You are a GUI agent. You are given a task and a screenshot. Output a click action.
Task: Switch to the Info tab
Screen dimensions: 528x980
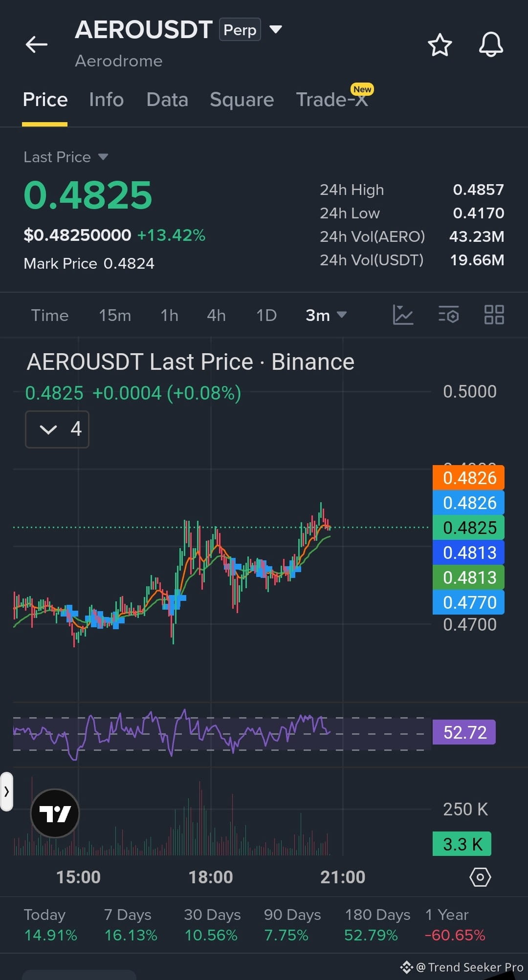106,100
